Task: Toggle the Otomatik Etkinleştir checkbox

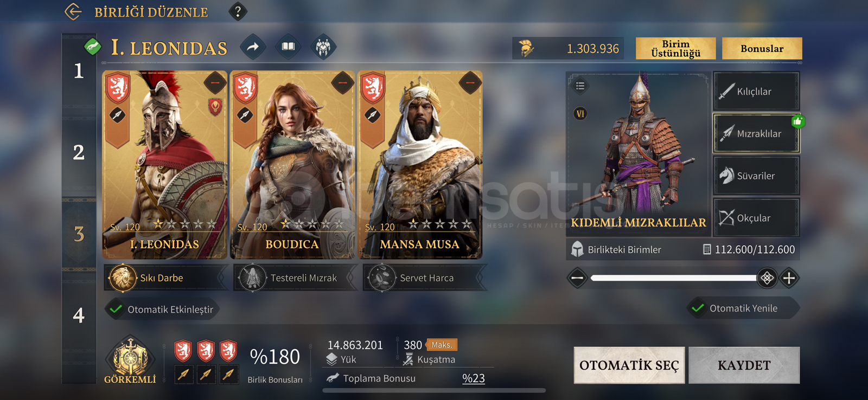Action: point(116,309)
